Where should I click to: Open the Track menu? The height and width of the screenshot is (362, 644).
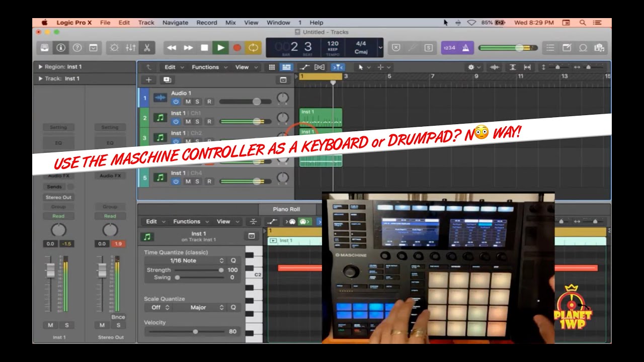tap(146, 23)
